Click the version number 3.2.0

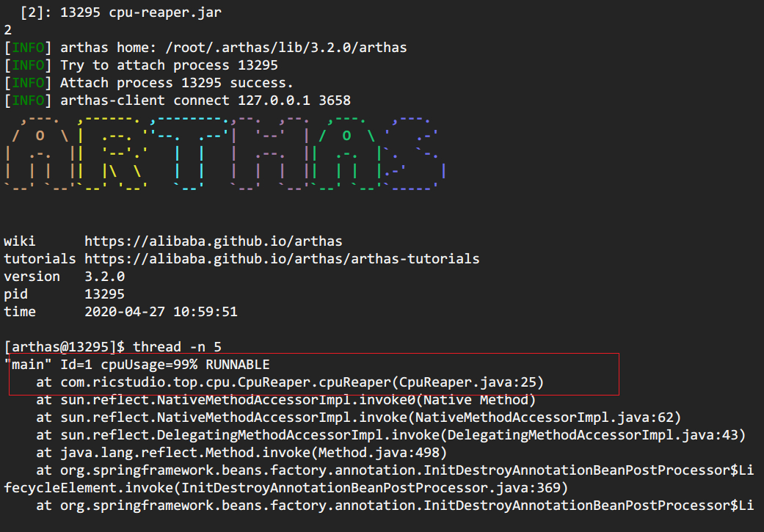105,277
